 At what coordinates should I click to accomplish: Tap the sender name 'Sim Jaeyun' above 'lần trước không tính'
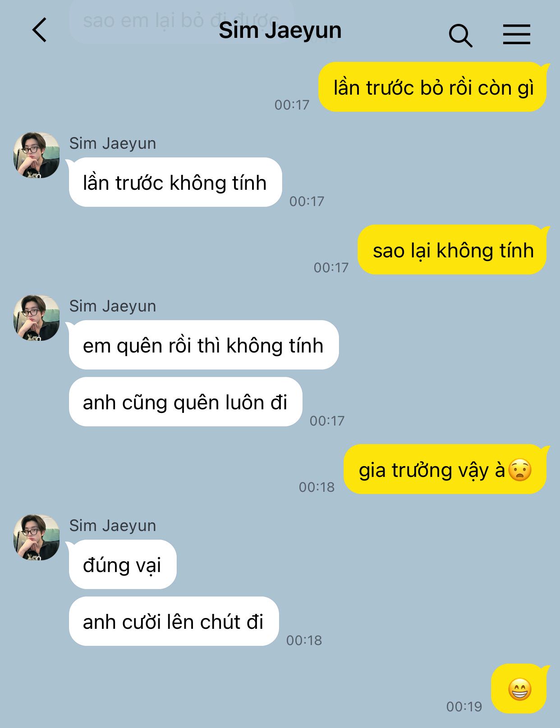113,143
